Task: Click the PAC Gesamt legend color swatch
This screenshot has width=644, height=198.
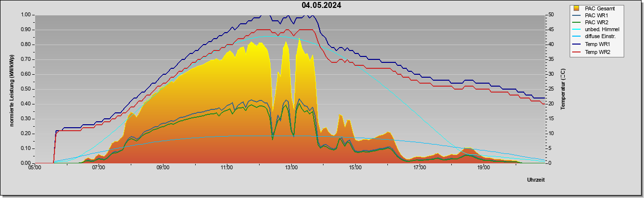Action: (x=578, y=8)
